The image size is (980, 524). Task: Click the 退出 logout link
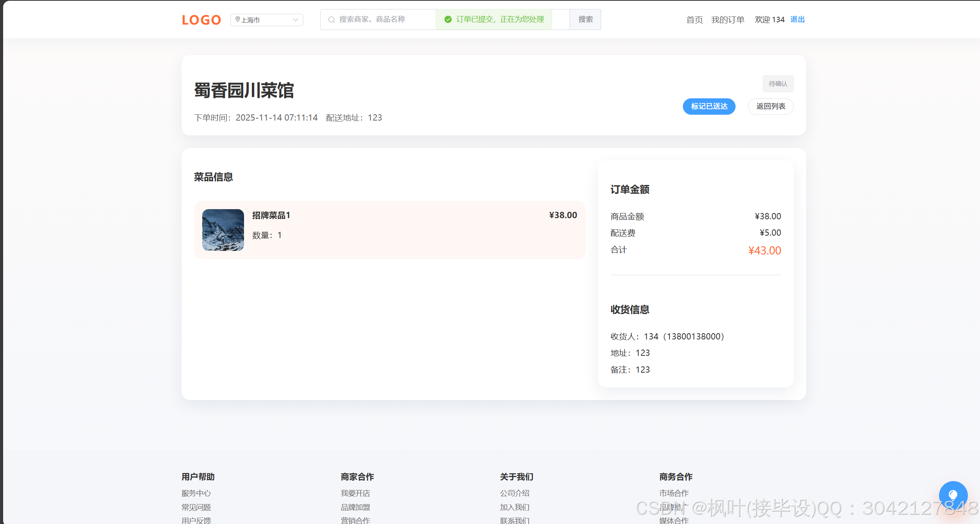point(796,19)
